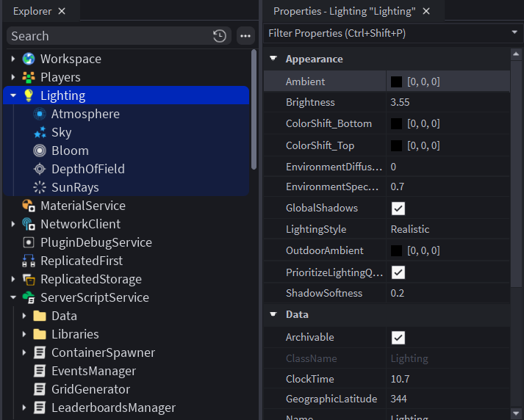Click the ReplicatedFirst icon
The height and width of the screenshot is (420, 524).
point(29,261)
